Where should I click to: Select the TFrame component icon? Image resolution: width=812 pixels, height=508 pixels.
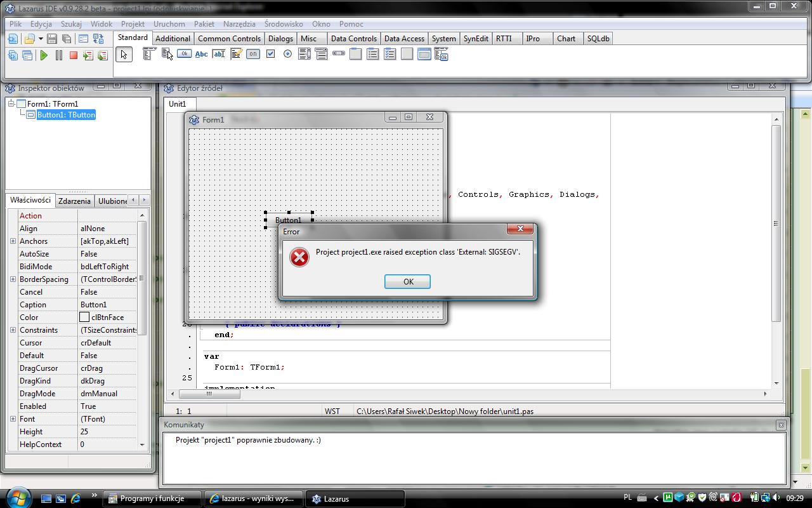pos(424,54)
